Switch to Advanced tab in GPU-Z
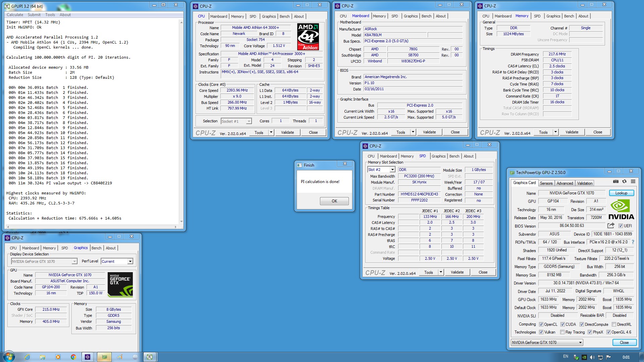 [565, 183]
